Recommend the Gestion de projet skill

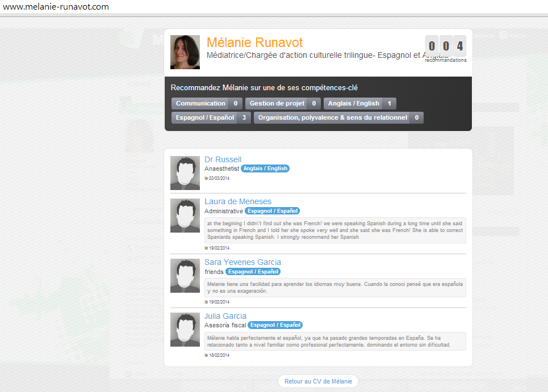point(283,103)
